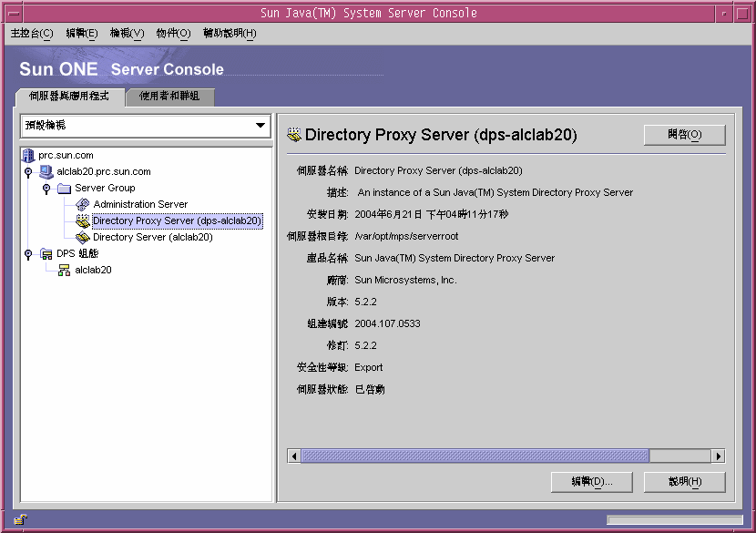Click the prc.sun.com domain icon
This screenshot has height=533, width=756.
(28, 155)
